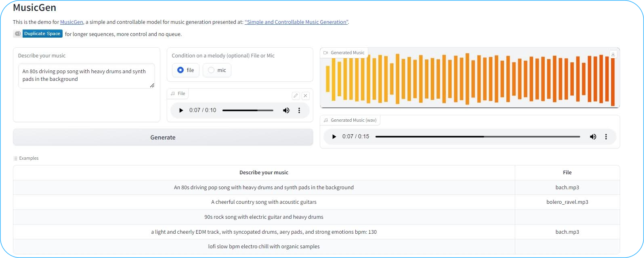Image resolution: width=644 pixels, height=258 pixels.
Task: Open more options on melody file player
Action: pyautogui.click(x=299, y=110)
